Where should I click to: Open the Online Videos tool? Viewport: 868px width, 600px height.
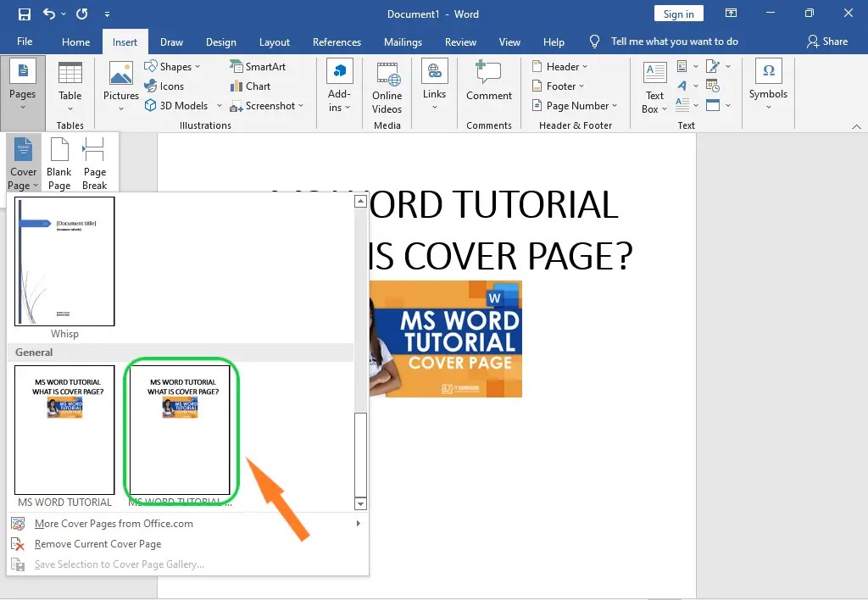pos(387,85)
